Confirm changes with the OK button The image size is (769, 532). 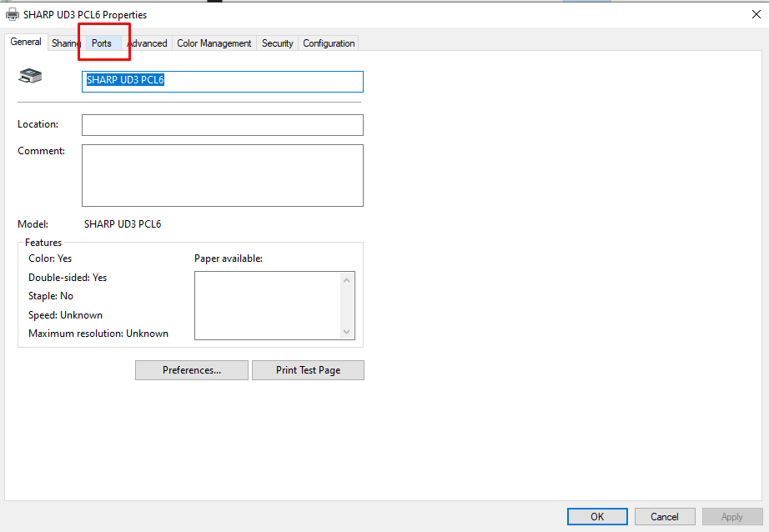596,516
